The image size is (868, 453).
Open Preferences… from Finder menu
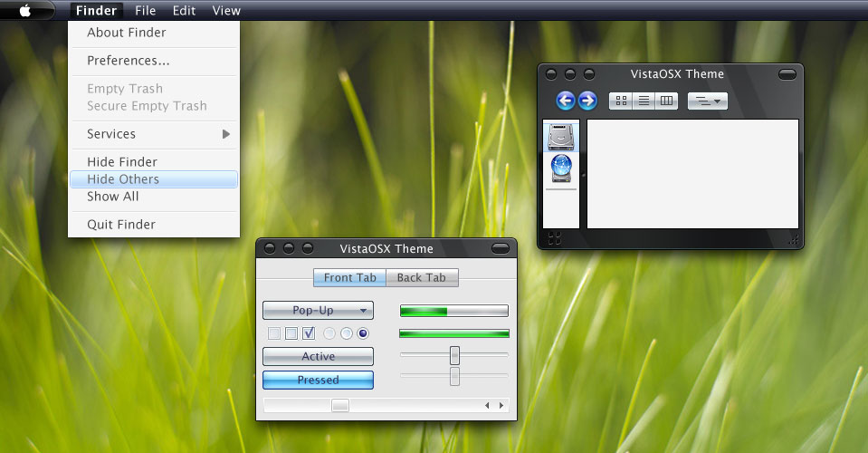pyautogui.click(x=154, y=61)
